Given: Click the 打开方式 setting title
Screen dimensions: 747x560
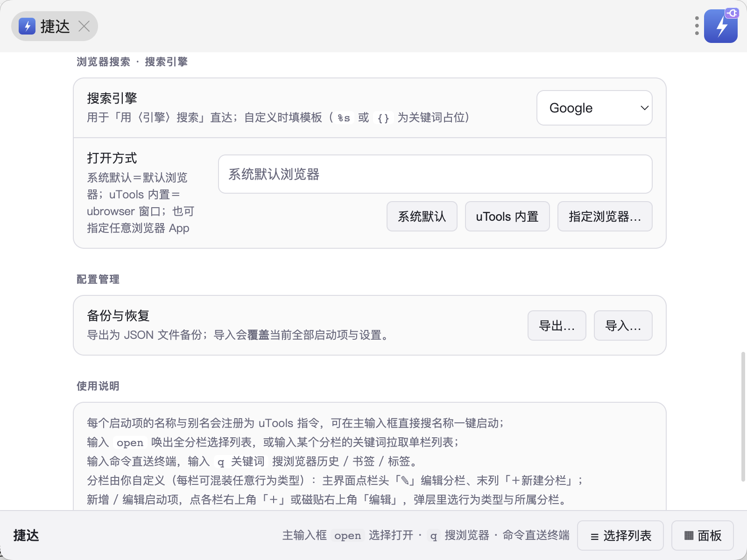Looking at the screenshot, I should (x=112, y=158).
